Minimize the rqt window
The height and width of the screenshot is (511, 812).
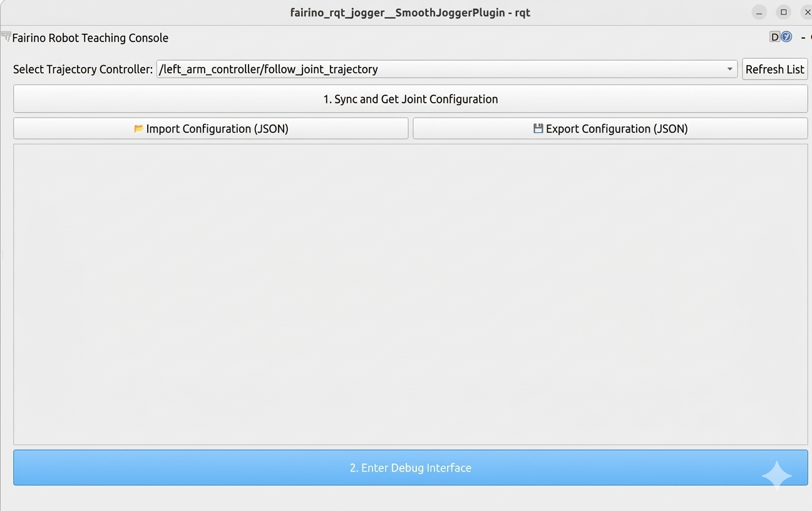click(x=759, y=13)
